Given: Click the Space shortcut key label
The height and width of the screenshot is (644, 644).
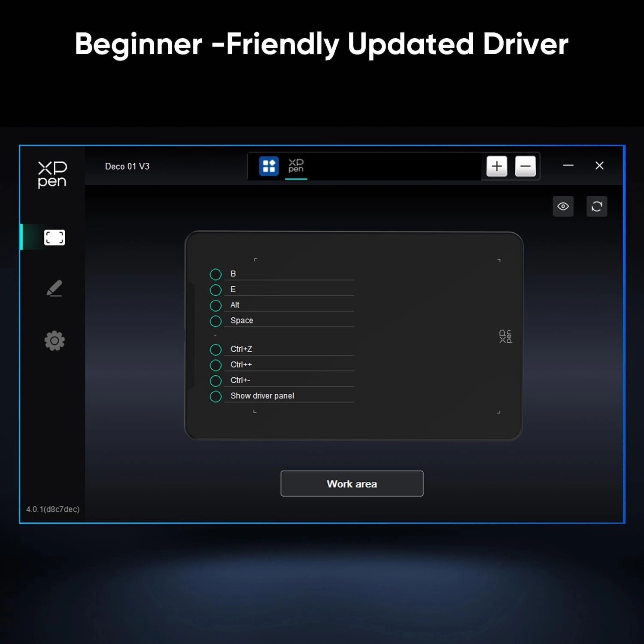Looking at the screenshot, I should pos(242,321).
